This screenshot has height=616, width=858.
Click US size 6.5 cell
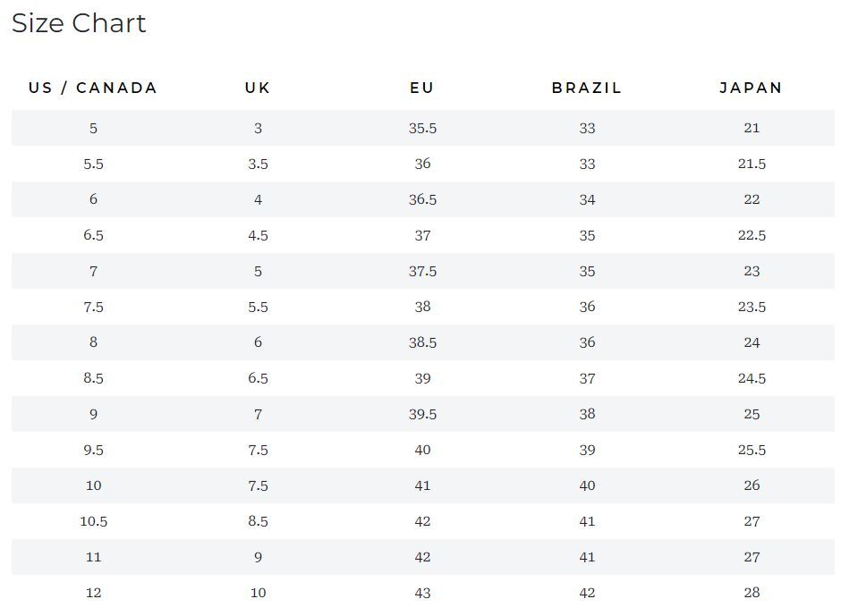pos(94,235)
